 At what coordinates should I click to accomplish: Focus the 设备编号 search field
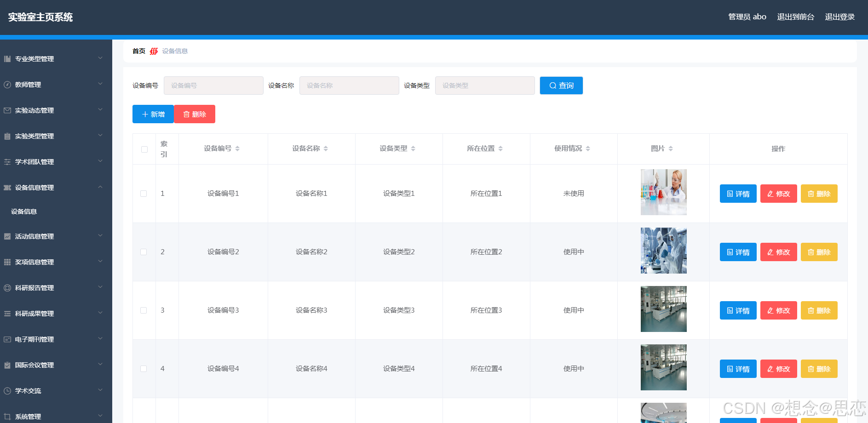(213, 86)
